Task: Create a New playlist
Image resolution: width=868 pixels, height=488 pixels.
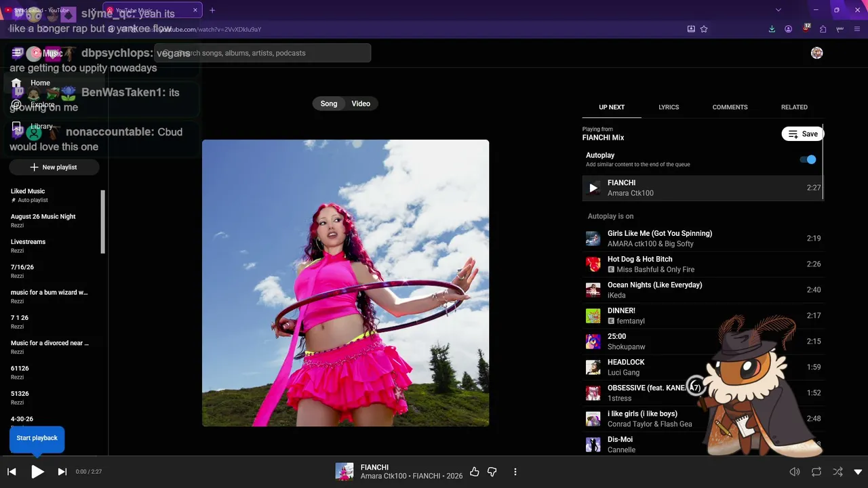Action: (x=54, y=167)
